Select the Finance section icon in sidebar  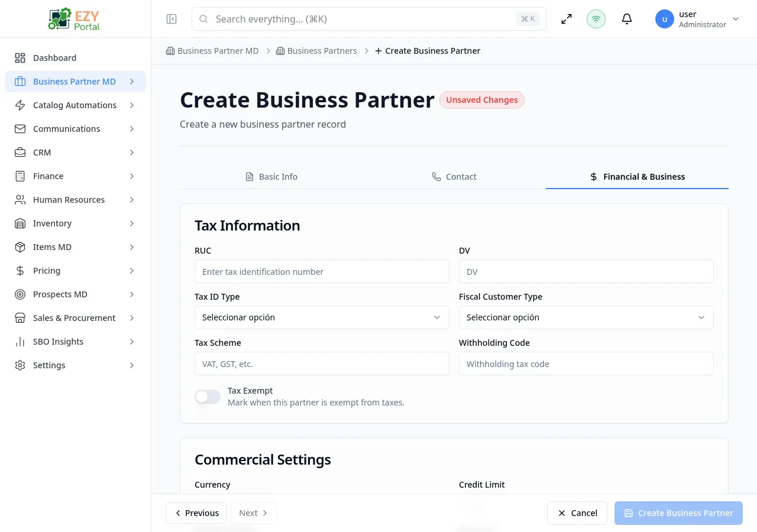pyautogui.click(x=20, y=176)
